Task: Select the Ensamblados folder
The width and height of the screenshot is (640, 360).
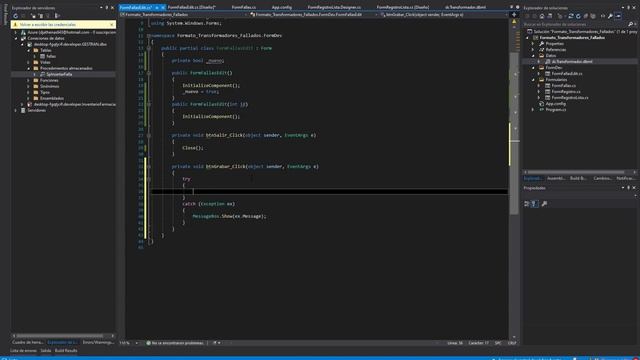Action: [51, 98]
